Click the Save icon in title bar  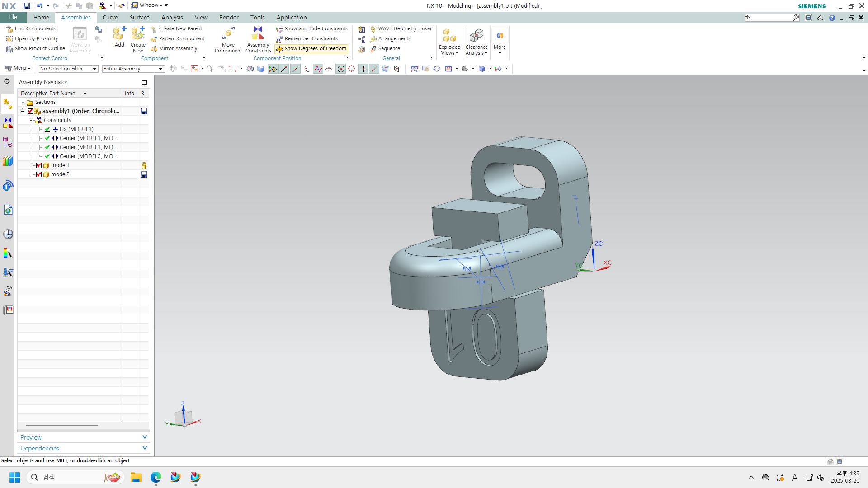(x=27, y=6)
